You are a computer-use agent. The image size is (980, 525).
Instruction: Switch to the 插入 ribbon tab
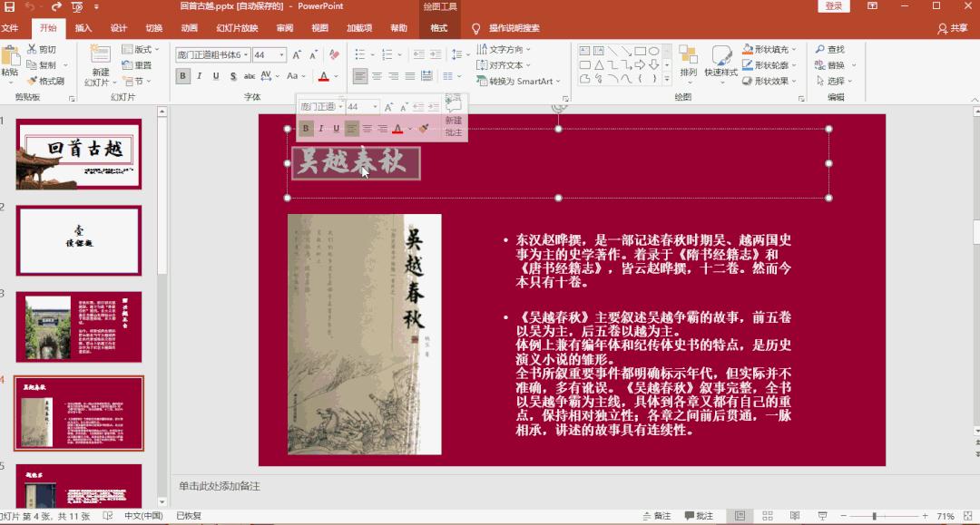click(x=83, y=27)
